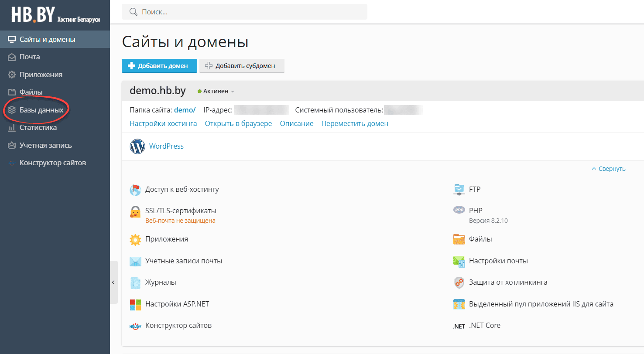Open the Настройки хостинга link
Screen dimensions: 644x354
click(163, 124)
